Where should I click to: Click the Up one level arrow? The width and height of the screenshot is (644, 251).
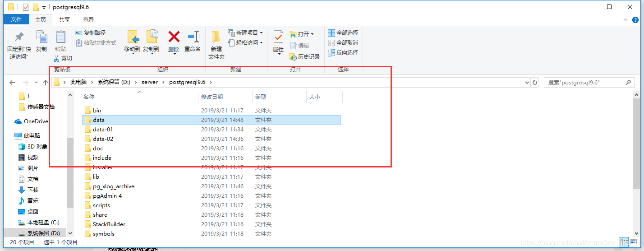[46, 83]
